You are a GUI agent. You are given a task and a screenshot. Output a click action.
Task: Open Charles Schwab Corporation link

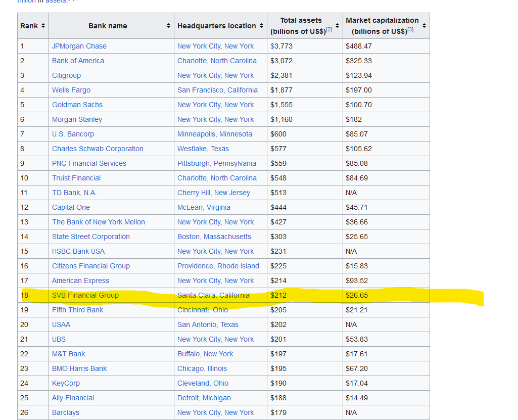[x=98, y=149]
